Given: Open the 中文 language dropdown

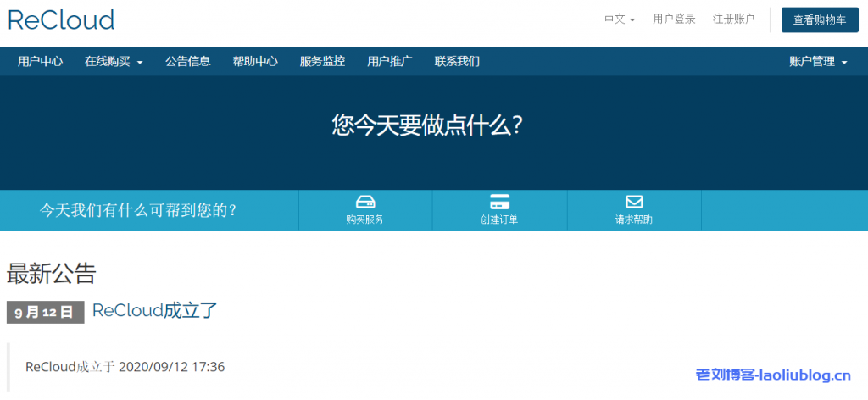Looking at the screenshot, I should coord(620,19).
